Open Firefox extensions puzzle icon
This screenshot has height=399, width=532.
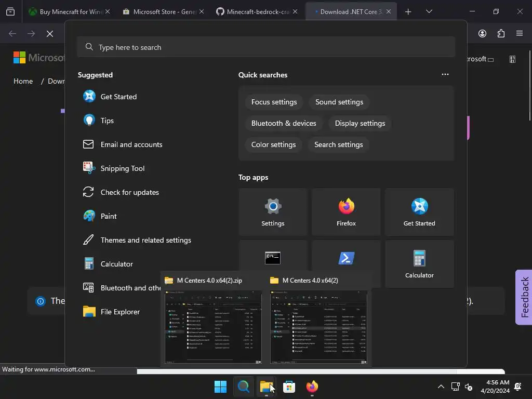point(501,33)
